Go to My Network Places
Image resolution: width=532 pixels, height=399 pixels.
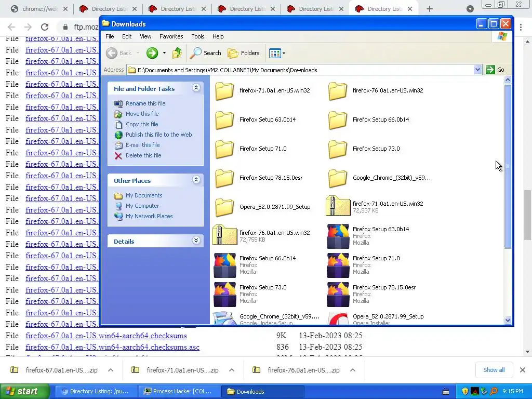149,216
